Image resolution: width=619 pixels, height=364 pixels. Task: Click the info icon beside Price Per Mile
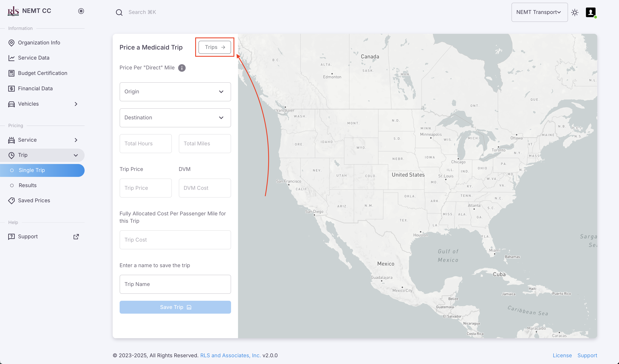182,68
